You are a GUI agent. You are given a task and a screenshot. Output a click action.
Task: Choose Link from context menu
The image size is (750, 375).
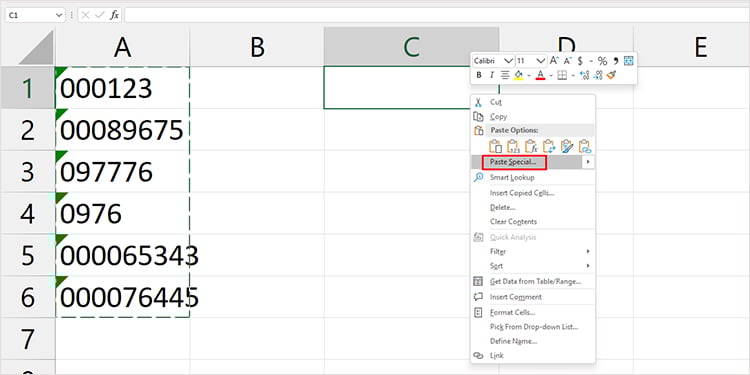pyautogui.click(x=533, y=356)
